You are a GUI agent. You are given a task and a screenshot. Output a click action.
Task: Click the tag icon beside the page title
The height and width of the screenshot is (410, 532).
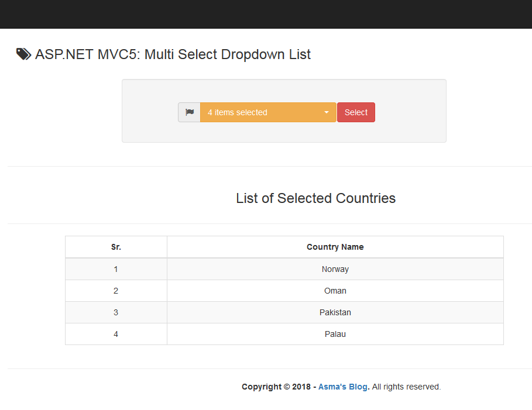point(23,54)
